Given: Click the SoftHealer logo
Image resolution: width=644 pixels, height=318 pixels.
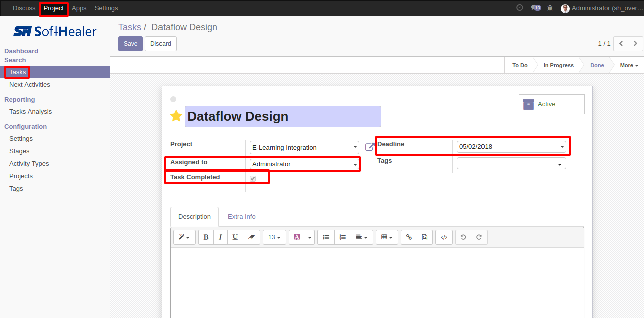Looking at the screenshot, I should pyautogui.click(x=55, y=31).
